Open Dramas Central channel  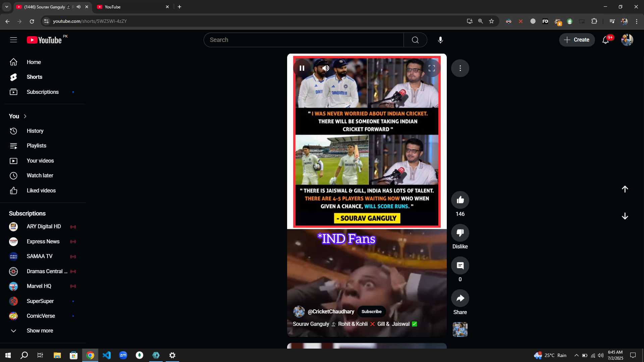pyautogui.click(x=43, y=271)
